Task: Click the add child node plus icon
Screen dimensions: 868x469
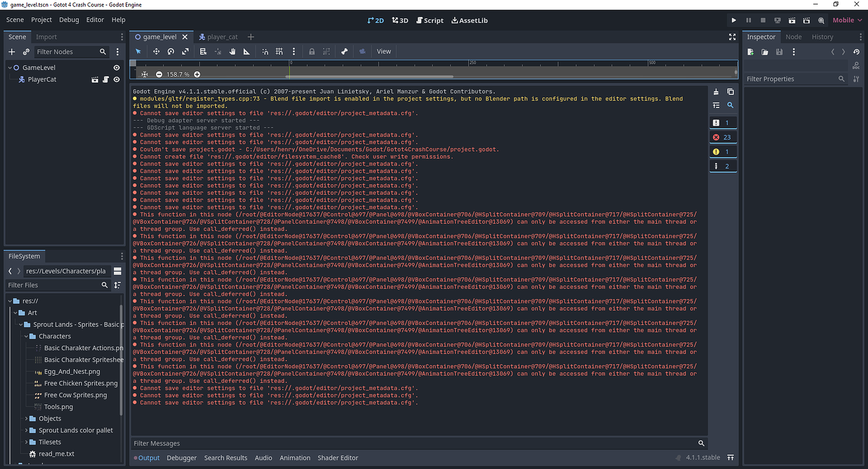Action: 11,52
